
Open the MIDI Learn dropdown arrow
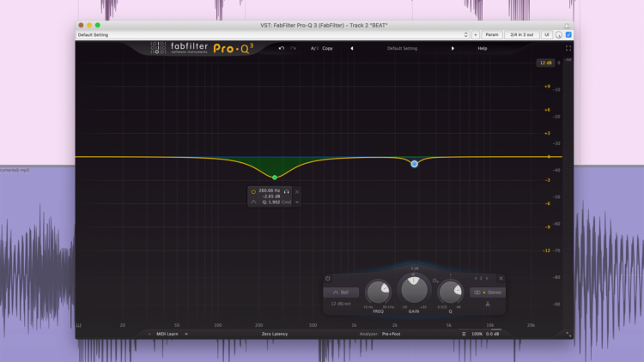pyautogui.click(x=186, y=334)
